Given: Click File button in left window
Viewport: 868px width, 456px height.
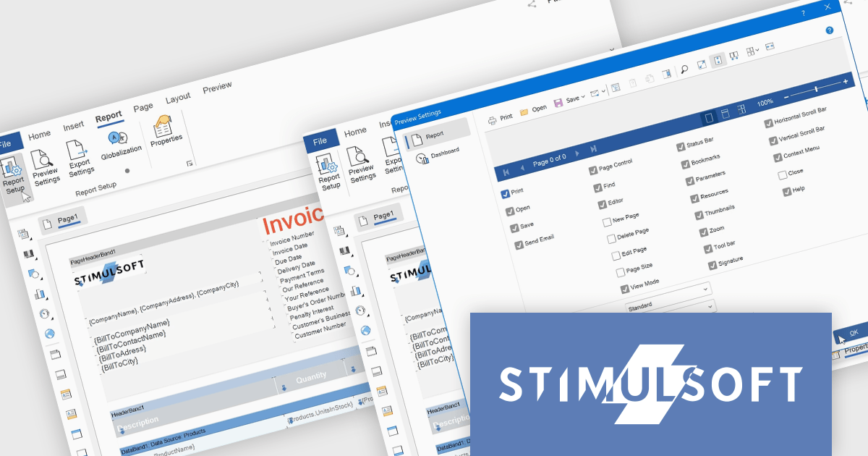Looking at the screenshot, I should coord(10,143).
